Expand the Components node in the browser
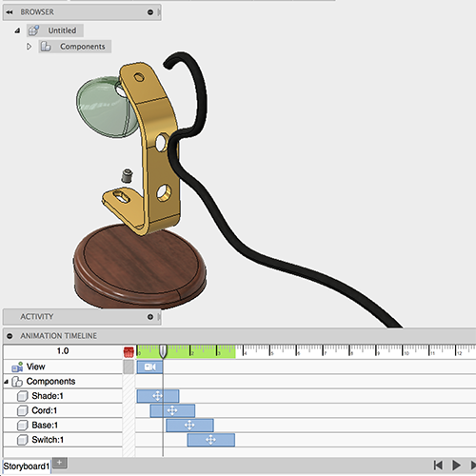Viewport: 476px width, 476px height. click(x=29, y=47)
